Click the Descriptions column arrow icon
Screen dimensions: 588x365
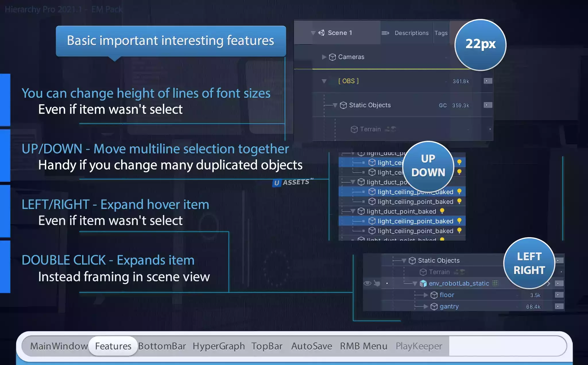[385, 33]
